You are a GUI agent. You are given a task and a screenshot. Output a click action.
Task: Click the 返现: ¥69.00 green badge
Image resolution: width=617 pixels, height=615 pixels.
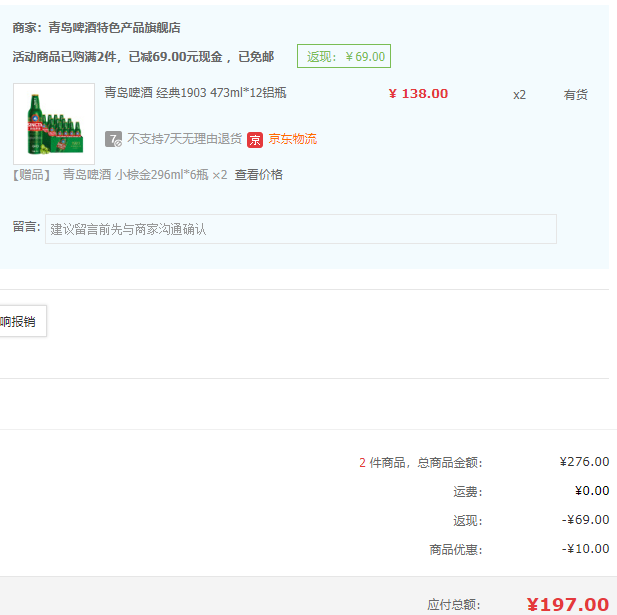[x=344, y=56]
